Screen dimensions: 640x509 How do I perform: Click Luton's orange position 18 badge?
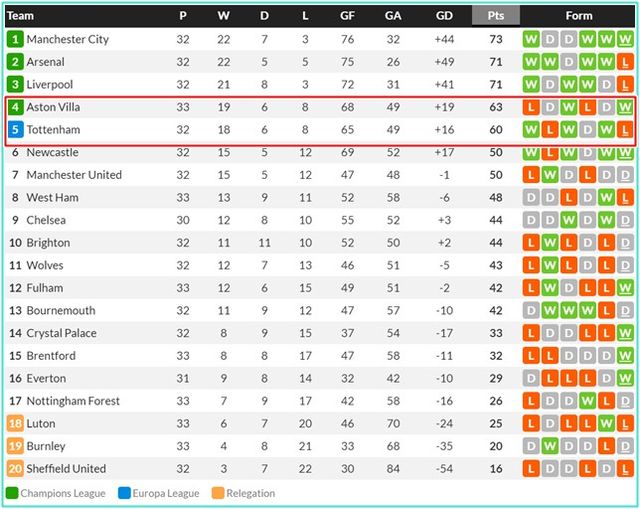click(15, 424)
